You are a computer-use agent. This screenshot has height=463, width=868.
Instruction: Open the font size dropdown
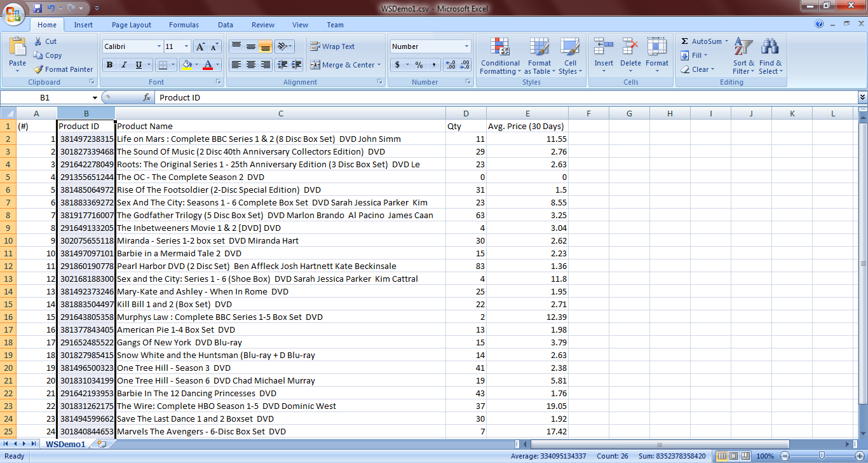click(186, 46)
